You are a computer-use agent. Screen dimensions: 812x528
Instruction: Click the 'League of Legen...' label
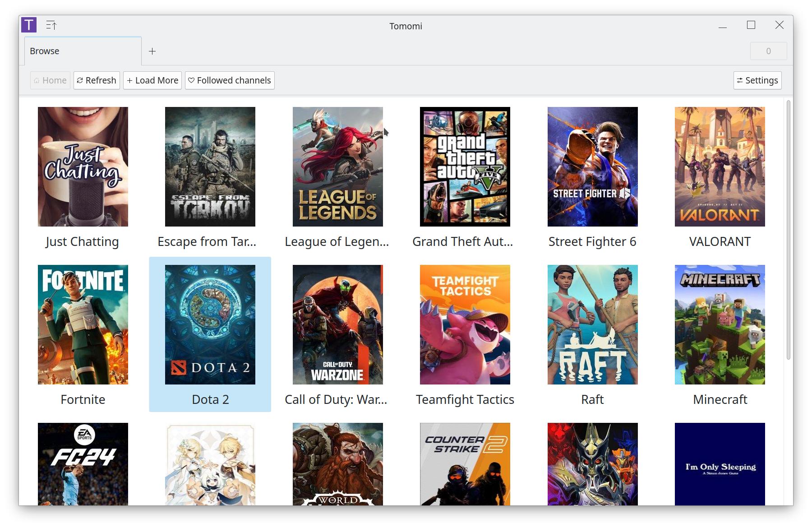tap(337, 242)
